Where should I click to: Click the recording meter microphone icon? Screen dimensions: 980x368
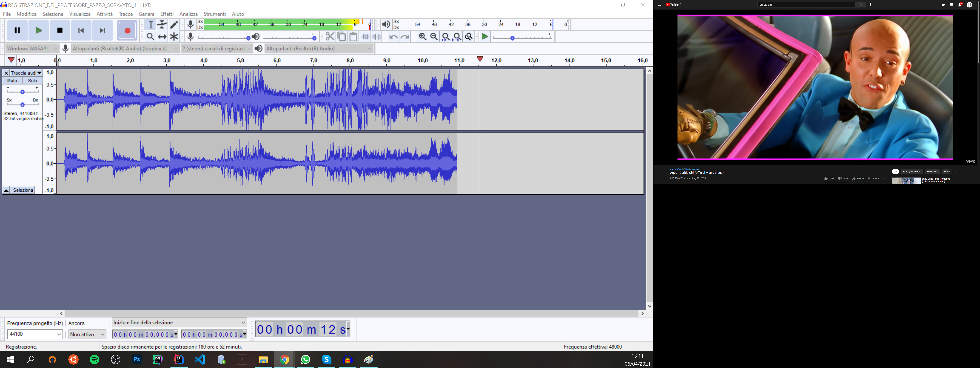coord(191,25)
